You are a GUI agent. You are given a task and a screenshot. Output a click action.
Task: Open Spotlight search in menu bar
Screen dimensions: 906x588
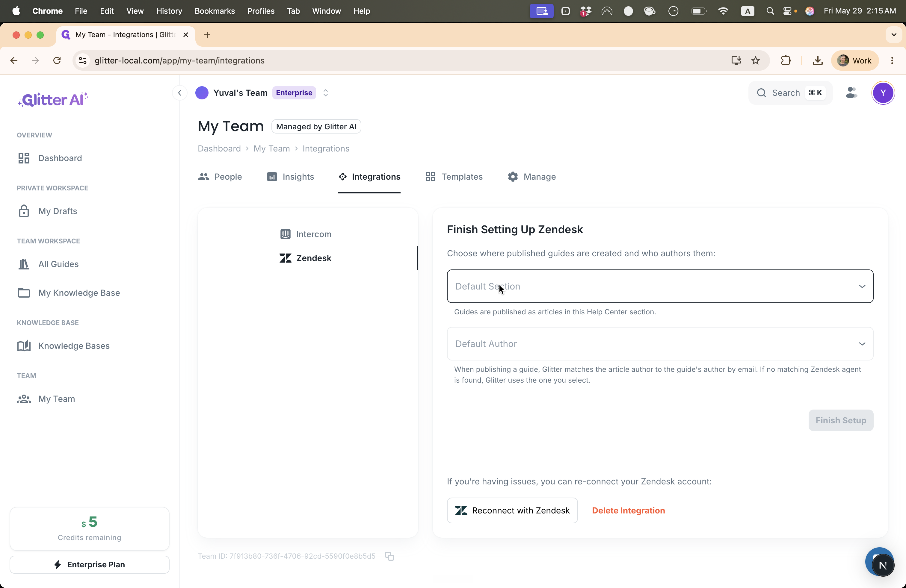click(770, 11)
